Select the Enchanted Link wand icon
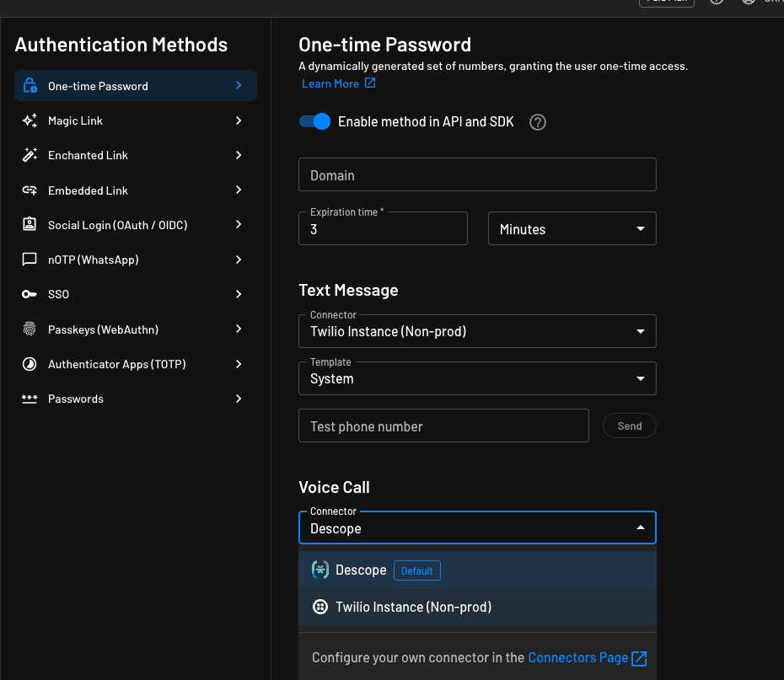Viewport: 784px width, 680px height. tap(30, 155)
